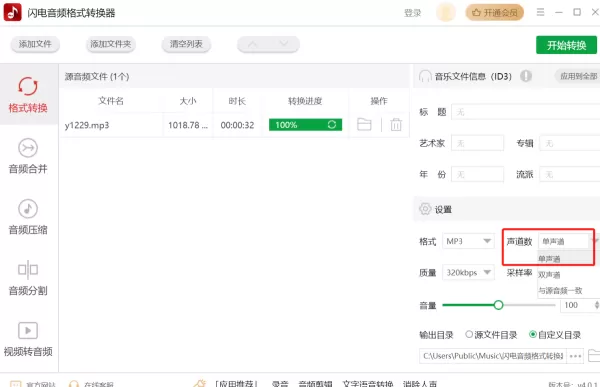Click the volume slider handle
Image resolution: width=600 pixels, height=387 pixels.
[x=498, y=305]
